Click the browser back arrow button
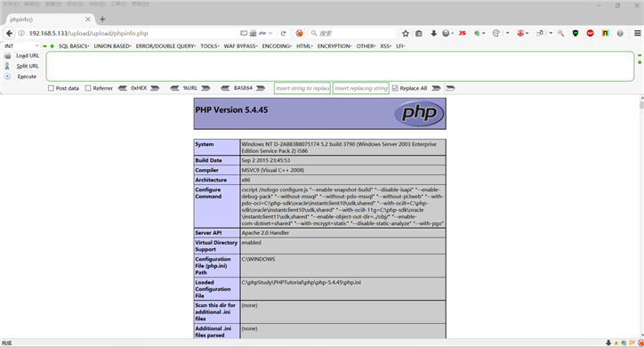644x347 pixels. (9, 33)
